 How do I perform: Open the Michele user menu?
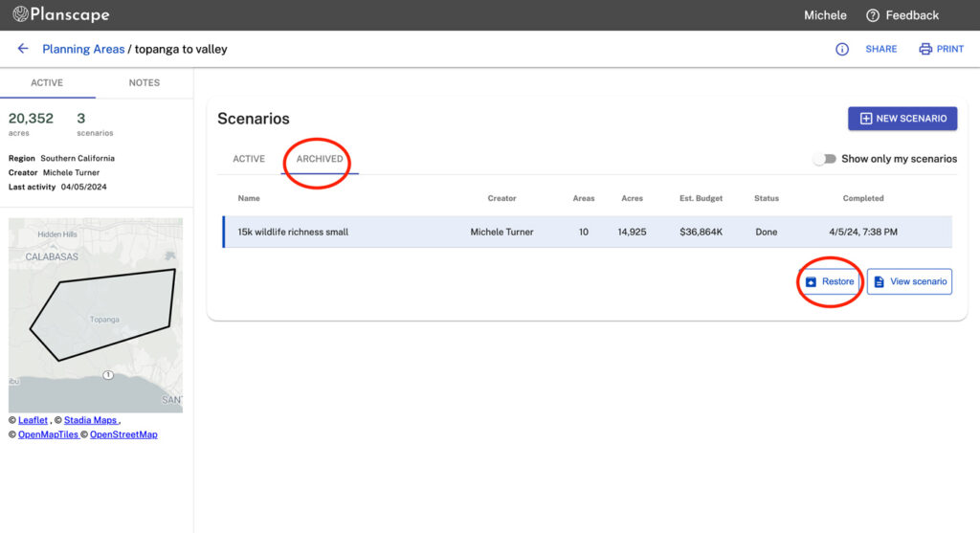tap(824, 15)
